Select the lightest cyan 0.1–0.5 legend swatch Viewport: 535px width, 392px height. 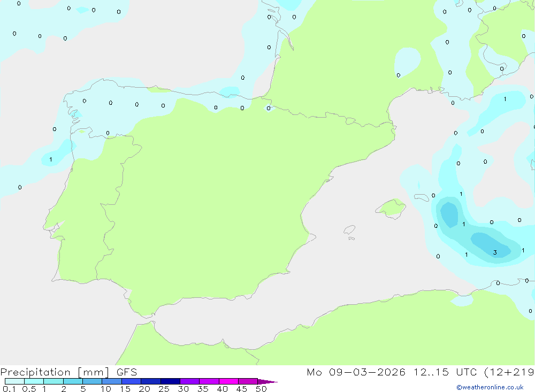[14, 381]
